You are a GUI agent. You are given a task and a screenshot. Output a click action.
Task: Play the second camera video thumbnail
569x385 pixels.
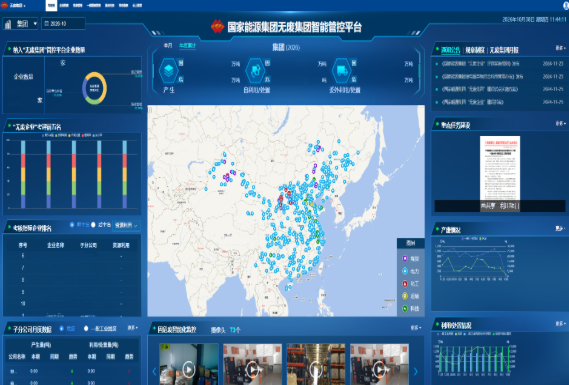252,369
